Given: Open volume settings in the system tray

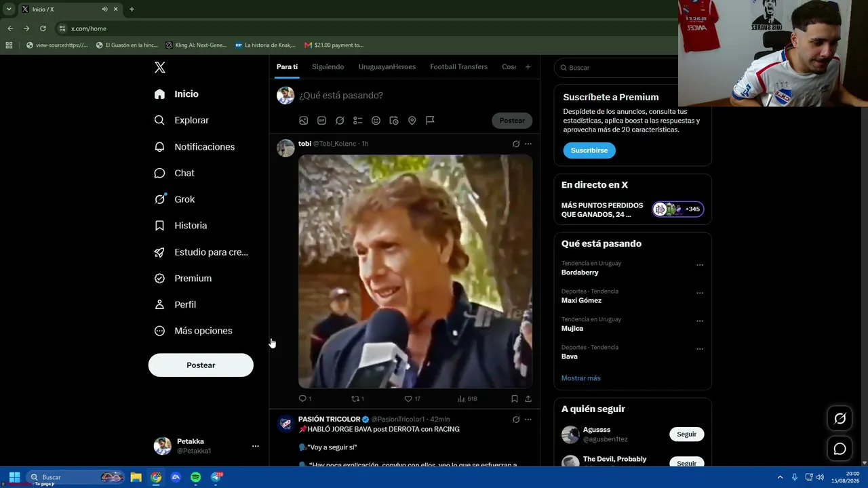Looking at the screenshot, I should pos(820,477).
